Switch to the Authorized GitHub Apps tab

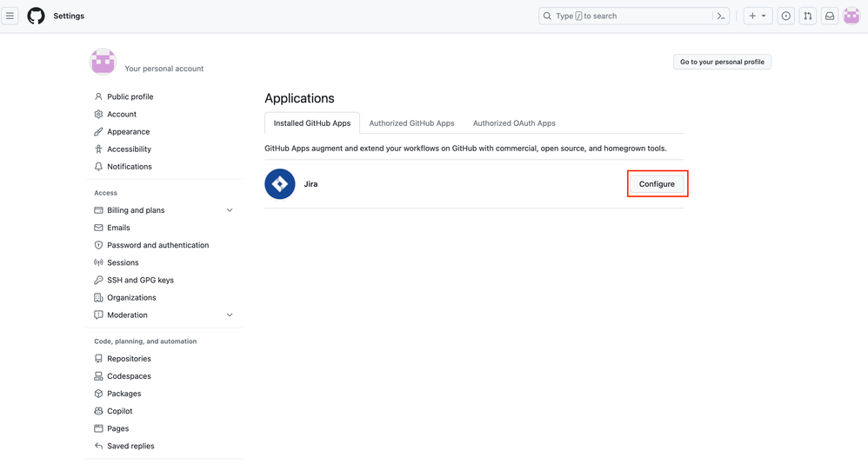coord(412,123)
